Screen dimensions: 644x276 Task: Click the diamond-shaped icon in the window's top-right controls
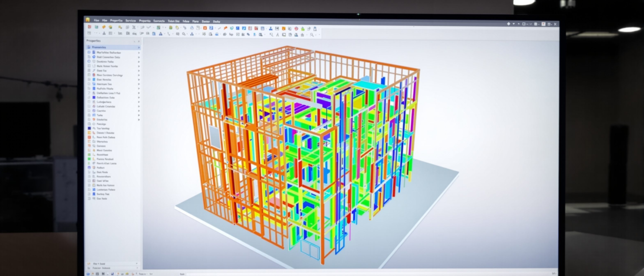pos(508,24)
